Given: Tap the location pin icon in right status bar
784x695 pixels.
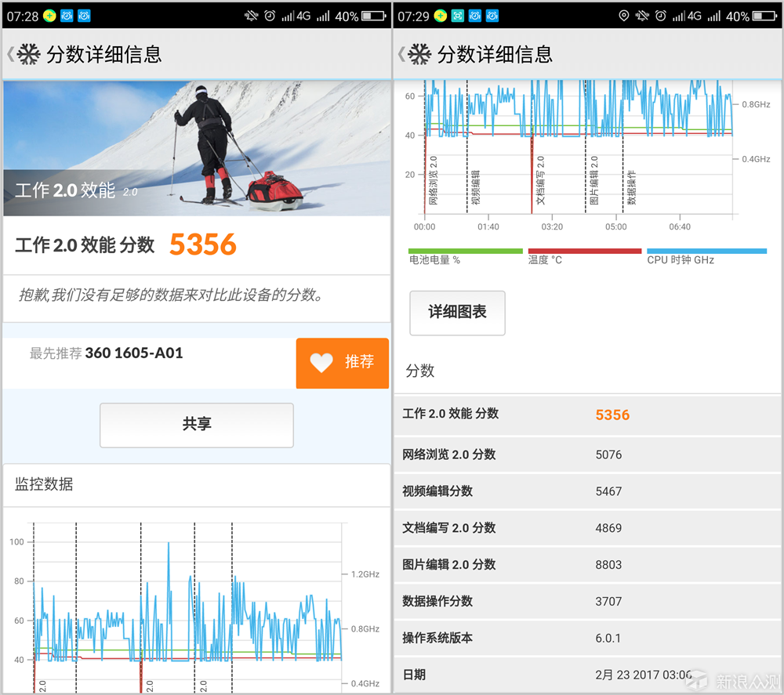Looking at the screenshot, I should 623,16.
